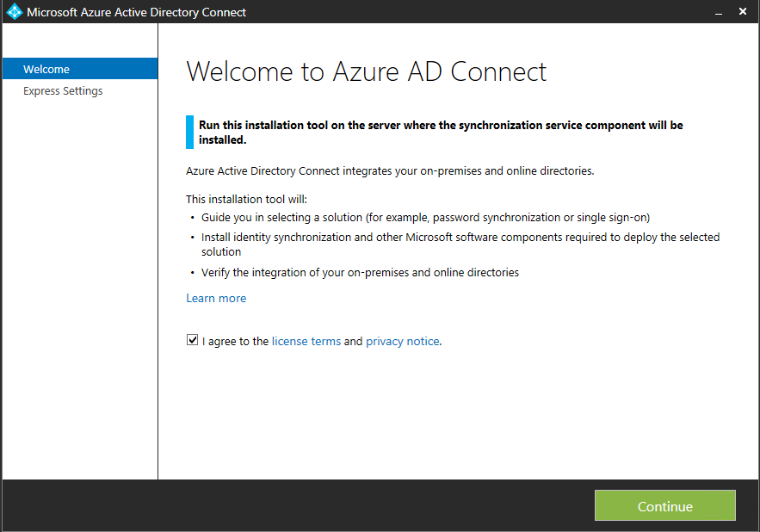
Task: Click the 'This installation tool will:' line
Action: click(x=247, y=200)
